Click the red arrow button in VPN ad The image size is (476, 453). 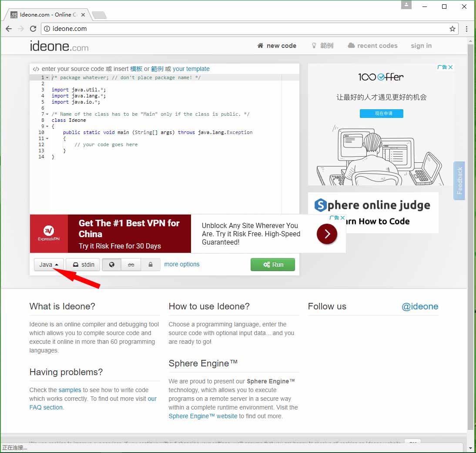tap(327, 234)
